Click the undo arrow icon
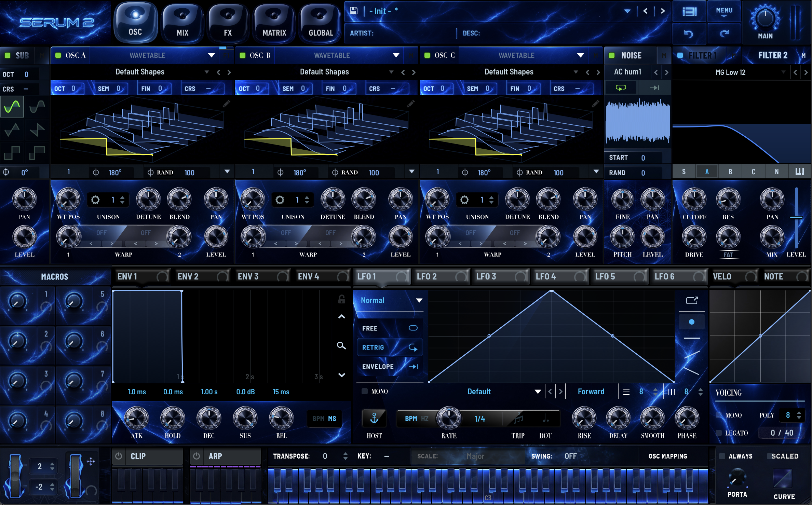Viewport: 812px width, 505px height. tap(689, 33)
